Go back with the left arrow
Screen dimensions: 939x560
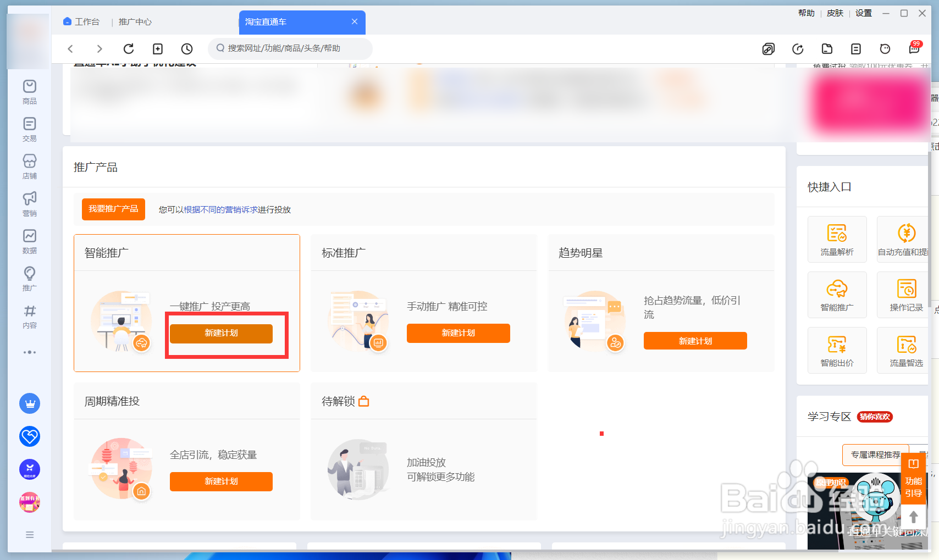70,49
